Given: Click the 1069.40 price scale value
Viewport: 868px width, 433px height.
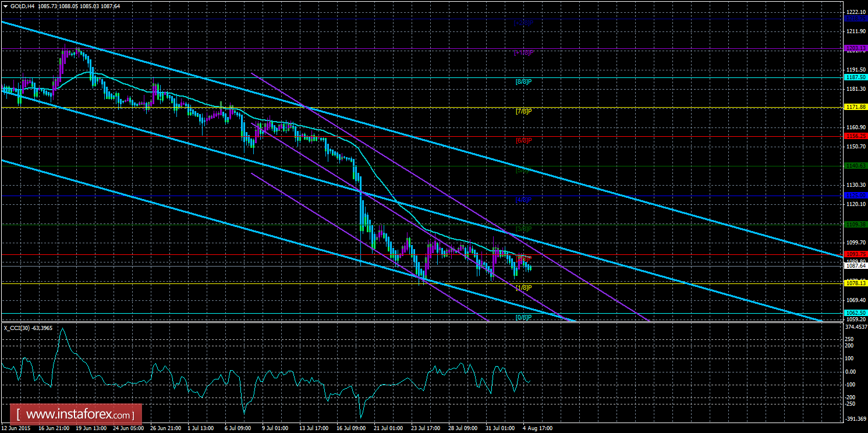Looking at the screenshot, I should click(x=856, y=300).
